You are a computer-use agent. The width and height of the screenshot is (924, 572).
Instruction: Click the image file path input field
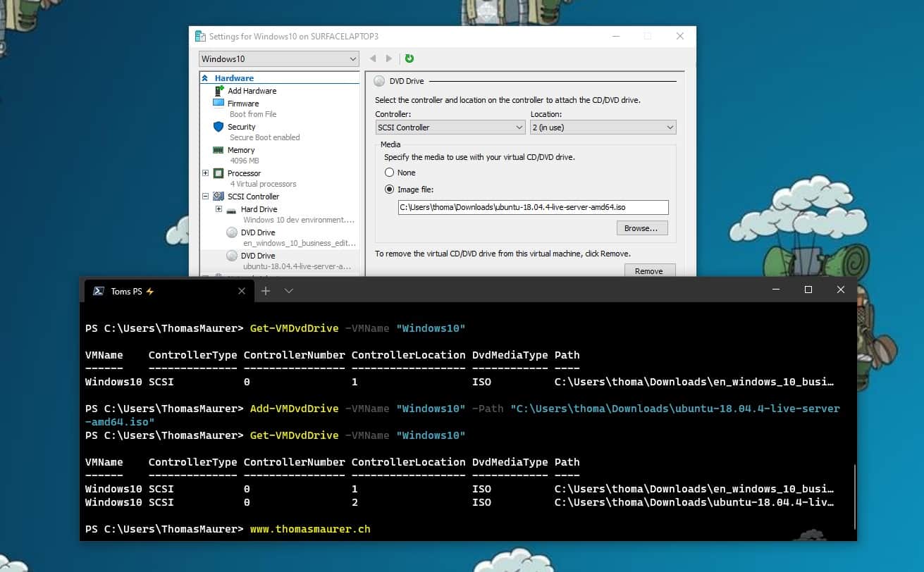point(533,207)
